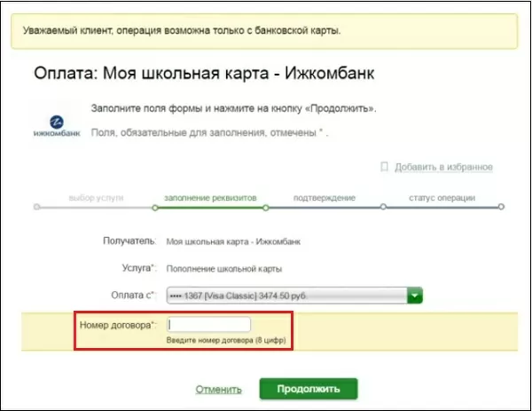This screenshot has height=411, width=532.
Task: Click the подтверждение step label
Action: point(324,197)
